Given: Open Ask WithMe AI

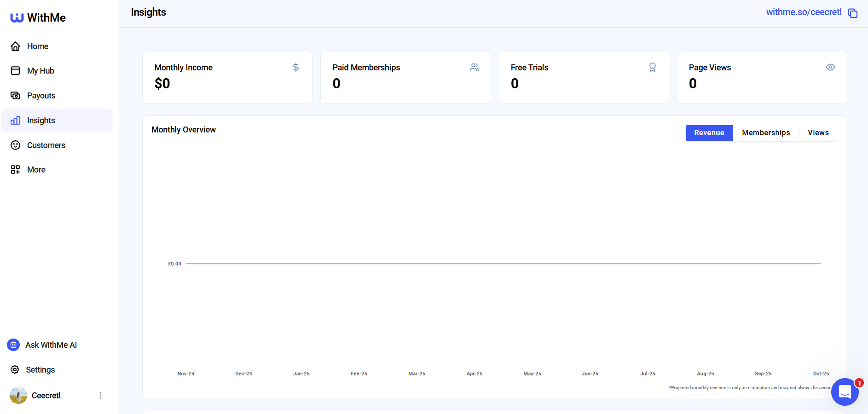Looking at the screenshot, I should point(51,345).
